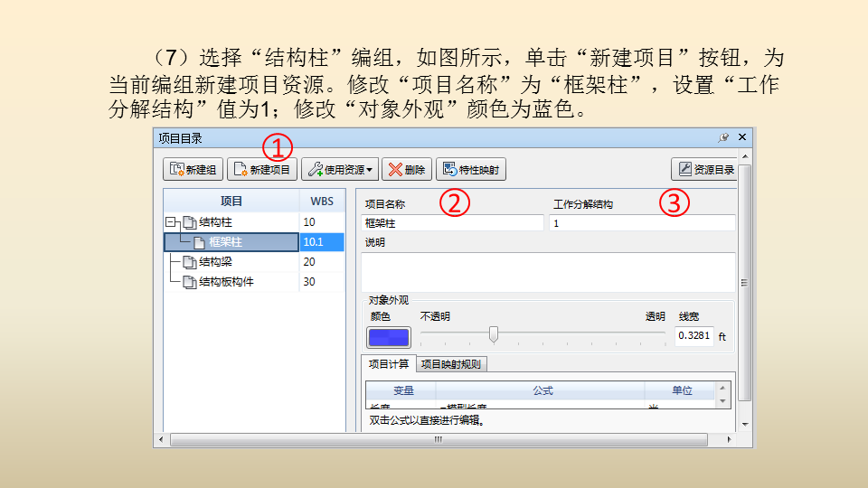The image size is (868, 488).
Task: Click the page icon beside 框架柱
Action: click(x=199, y=242)
